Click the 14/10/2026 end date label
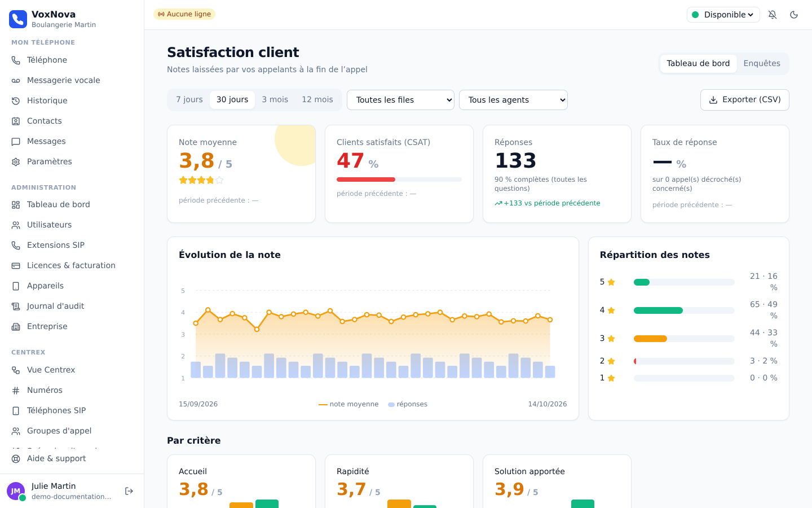The image size is (812, 508). click(x=548, y=404)
